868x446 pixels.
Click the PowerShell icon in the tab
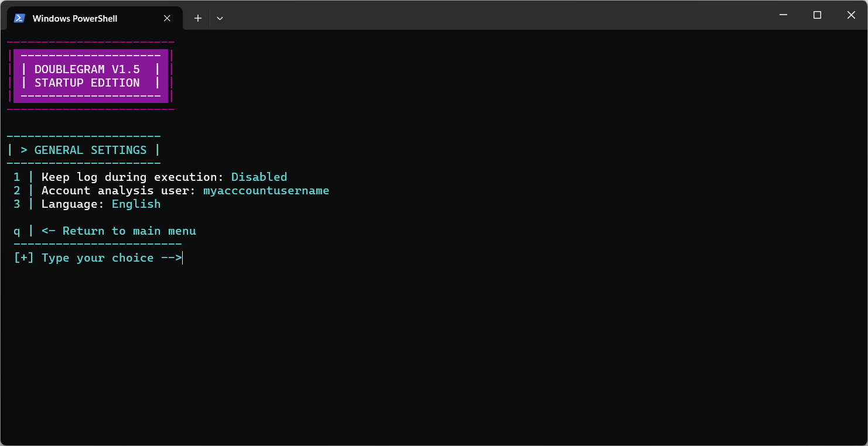pyautogui.click(x=19, y=18)
